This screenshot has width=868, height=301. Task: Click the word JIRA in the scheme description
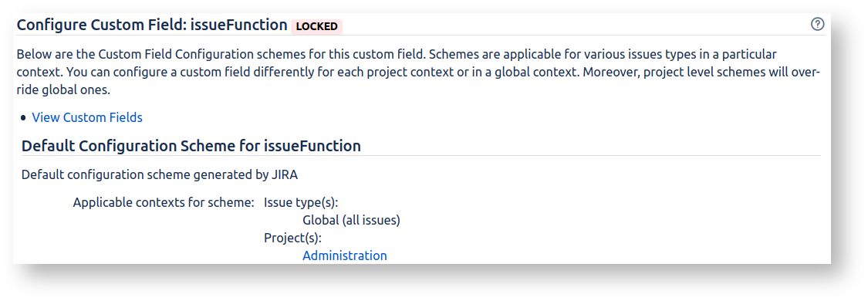pos(285,175)
